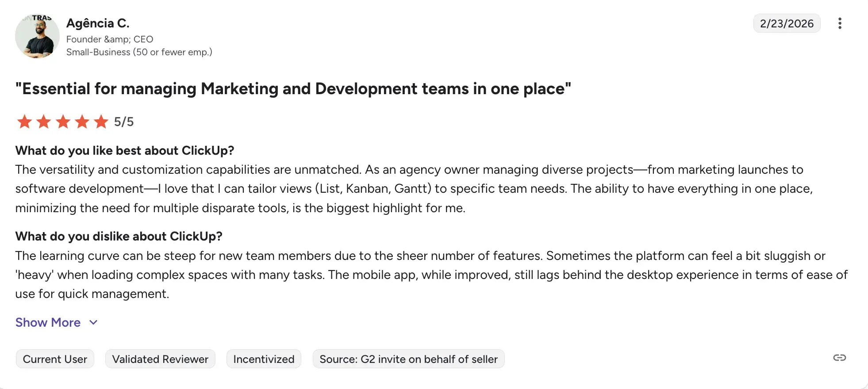868x389 pixels.
Task: Click the fourth rating star
Action: coord(82,122)
